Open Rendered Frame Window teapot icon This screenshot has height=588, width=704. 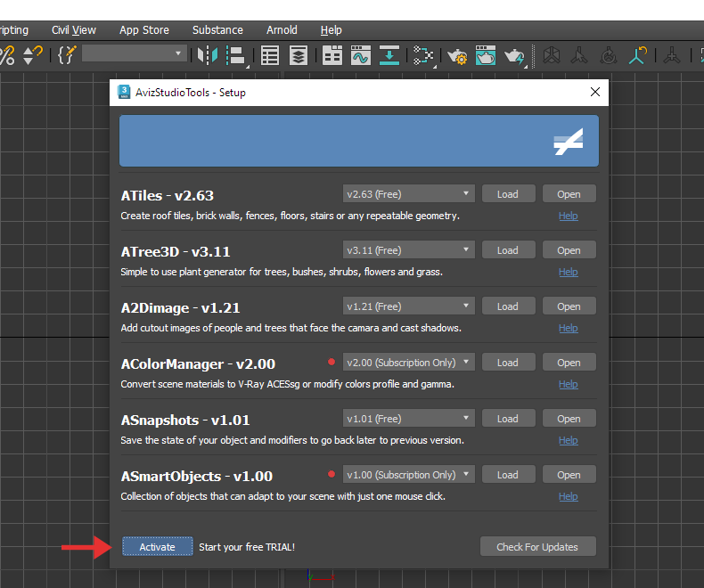(x=486, y=55)
